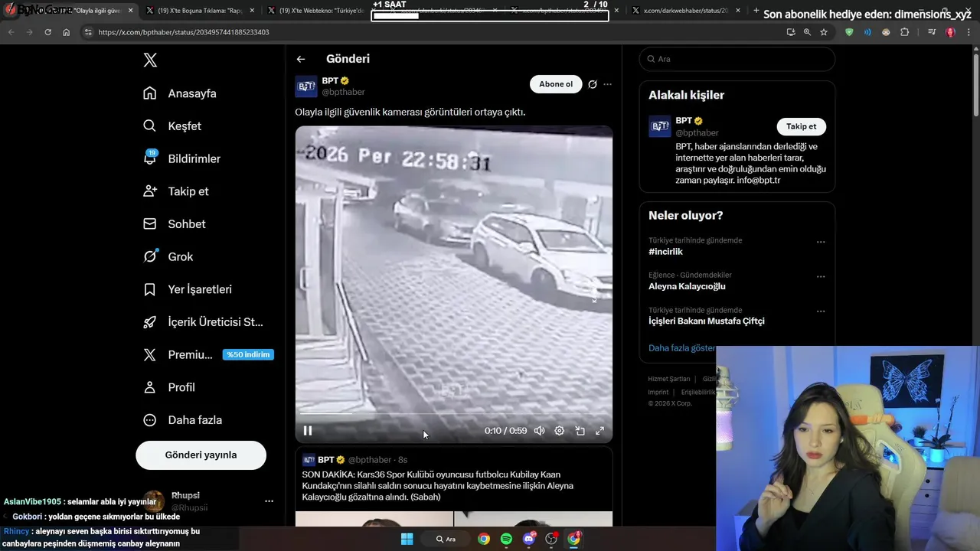Open Profil page

click(169, 387)
